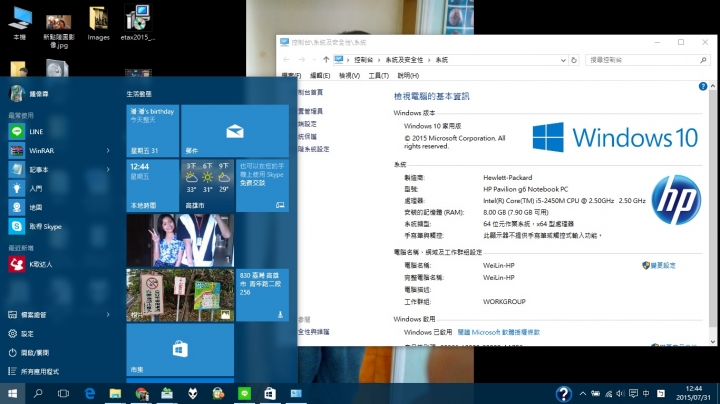Open the 市集 Store tile

(x=180, y=349)
